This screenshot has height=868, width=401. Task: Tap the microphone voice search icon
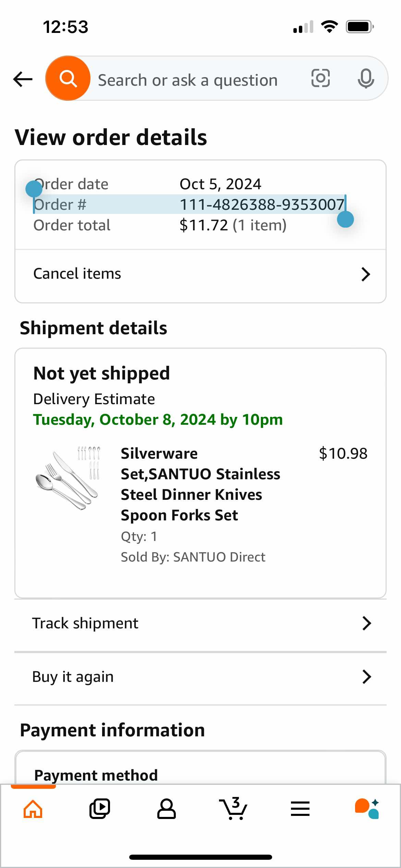click(366, 79)
